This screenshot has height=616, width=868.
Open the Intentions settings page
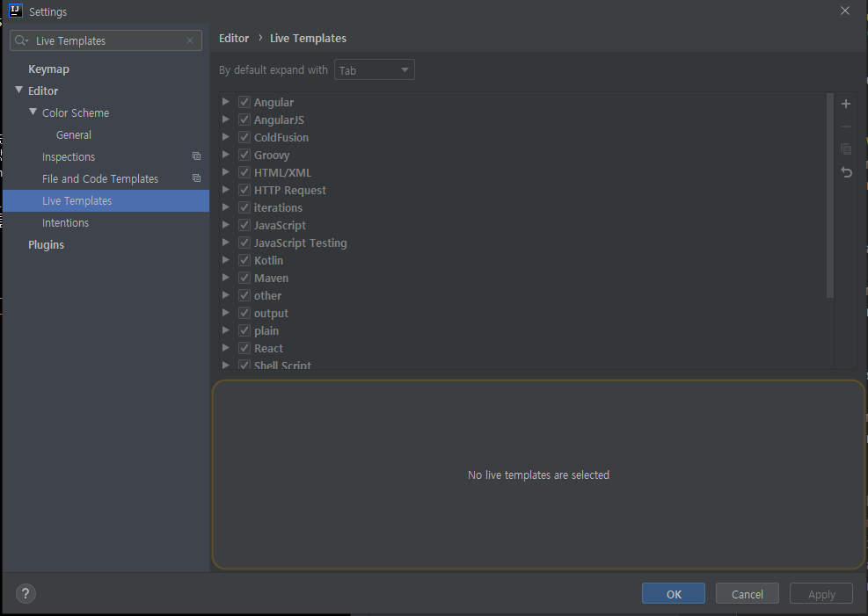[65, 223]
